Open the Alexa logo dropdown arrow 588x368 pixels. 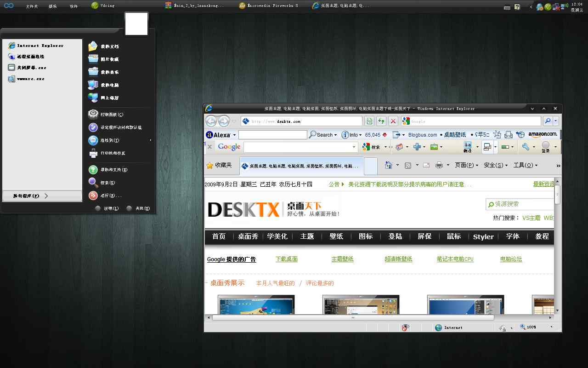tap(234, 135)
